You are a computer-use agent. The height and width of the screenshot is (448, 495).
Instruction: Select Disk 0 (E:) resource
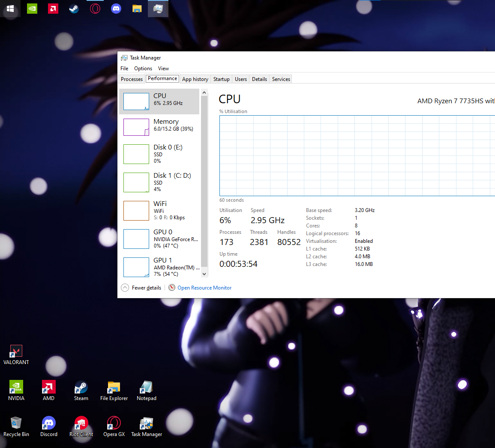159,154
